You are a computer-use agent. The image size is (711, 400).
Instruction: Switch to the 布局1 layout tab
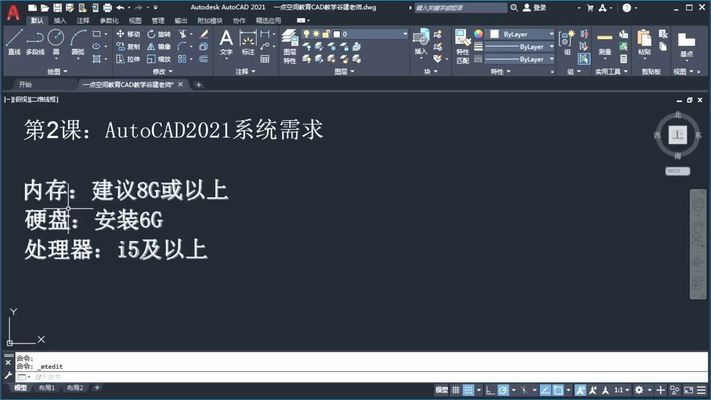point(47,388)
